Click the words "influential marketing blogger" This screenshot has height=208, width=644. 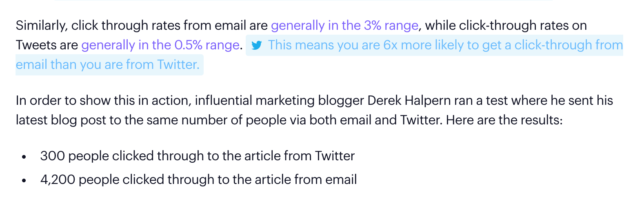[x=280, y=100]
